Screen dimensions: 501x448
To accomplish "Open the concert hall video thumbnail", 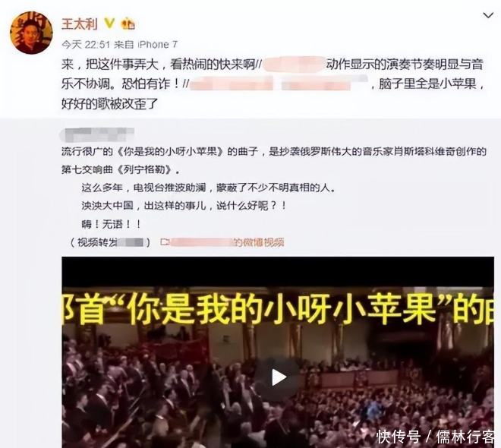I will 278,352.
